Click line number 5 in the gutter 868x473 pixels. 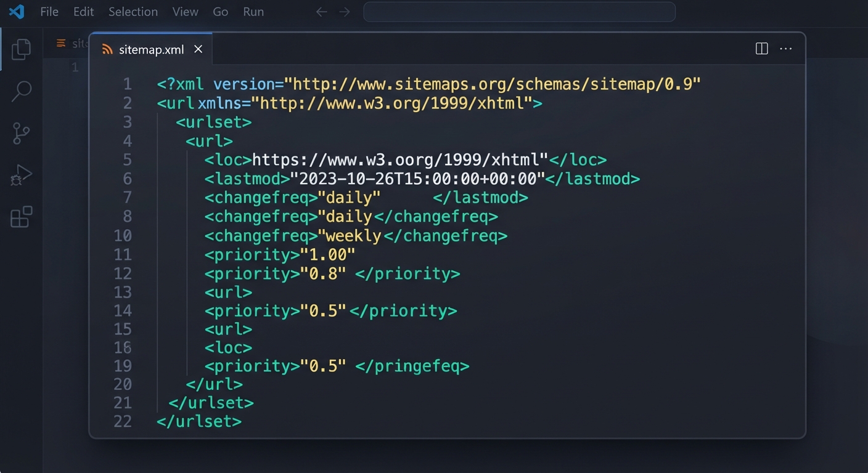click(x=127, y=160)
